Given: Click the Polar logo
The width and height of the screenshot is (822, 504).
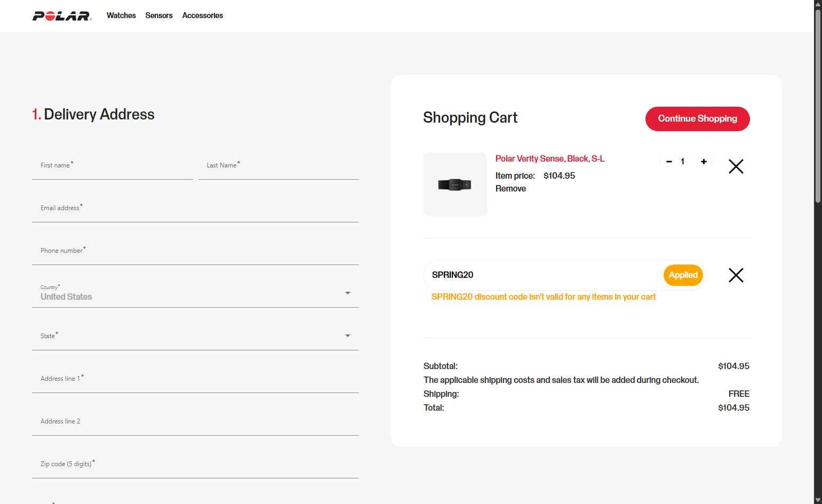Looking at the screenshot, I should (x=62, y=16).
